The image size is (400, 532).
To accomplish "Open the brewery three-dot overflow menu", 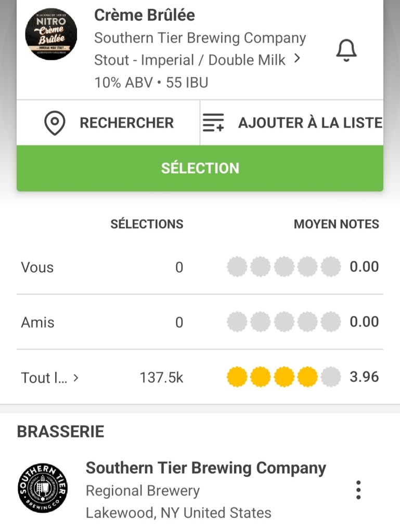I will coord(358,489).
